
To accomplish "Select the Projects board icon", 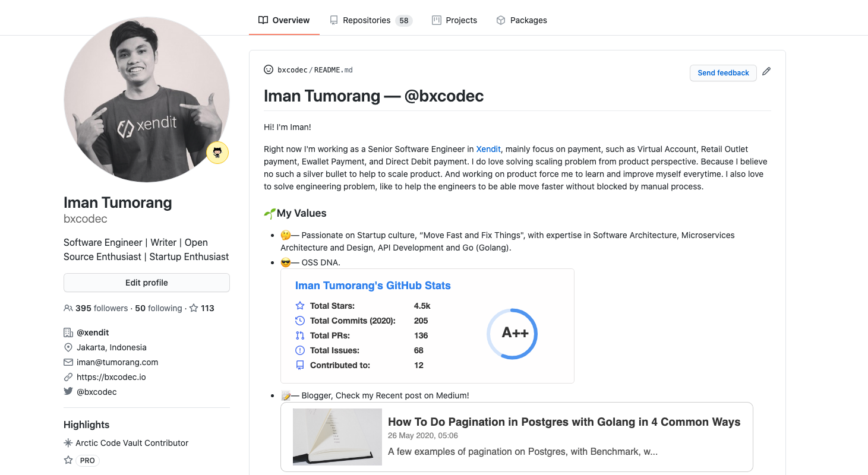I will pos(436,20).
